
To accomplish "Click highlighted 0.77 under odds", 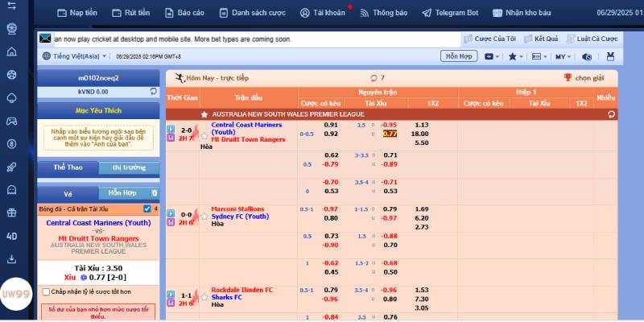I will coord(390,134).
